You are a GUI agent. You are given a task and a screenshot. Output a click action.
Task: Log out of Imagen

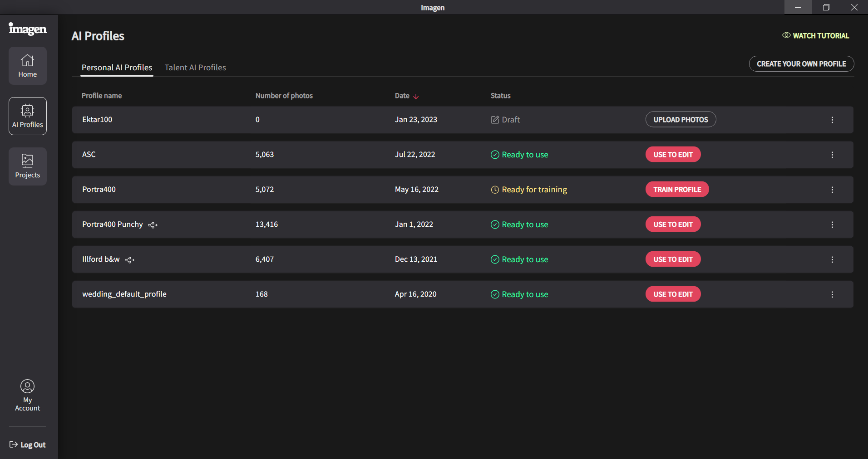click(28, 445)
